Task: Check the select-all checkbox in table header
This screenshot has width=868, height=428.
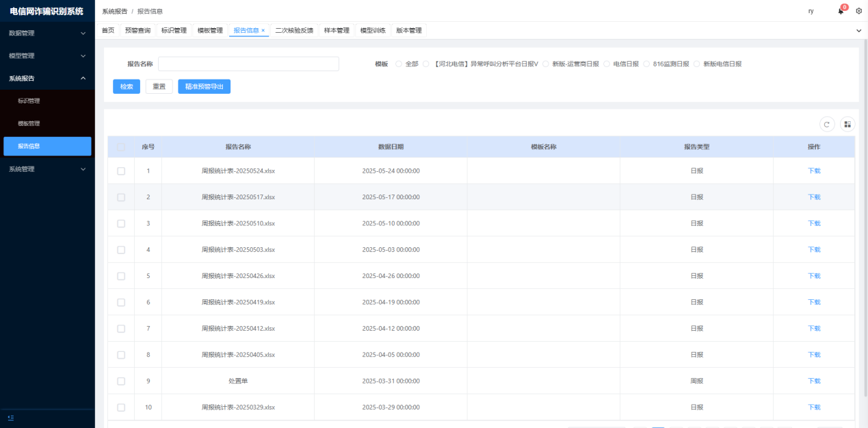Action: click(x=121, y=147)
